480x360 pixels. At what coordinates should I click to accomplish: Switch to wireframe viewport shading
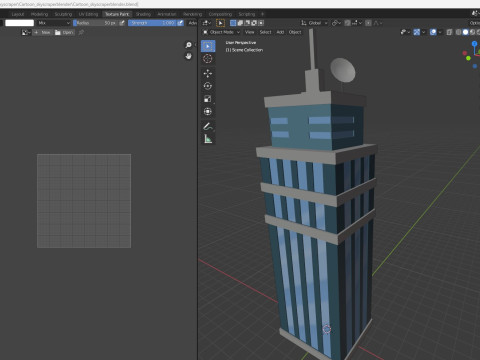459,32
